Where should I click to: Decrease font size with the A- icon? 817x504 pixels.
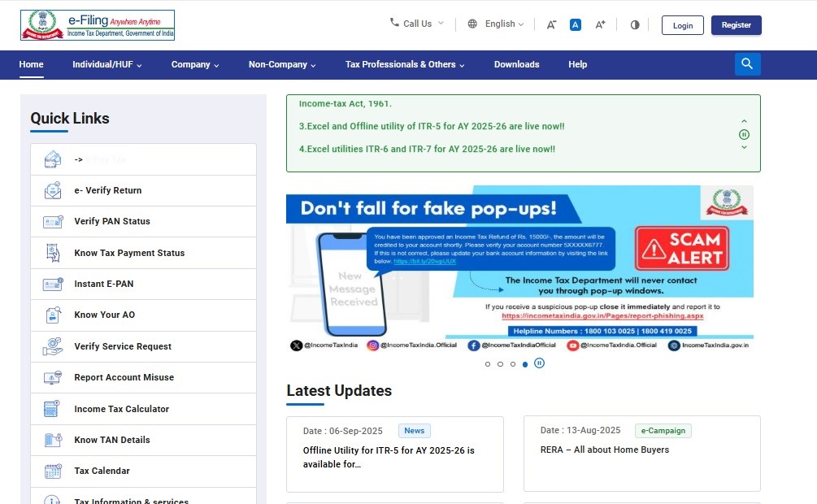click(x=550, y=24)
